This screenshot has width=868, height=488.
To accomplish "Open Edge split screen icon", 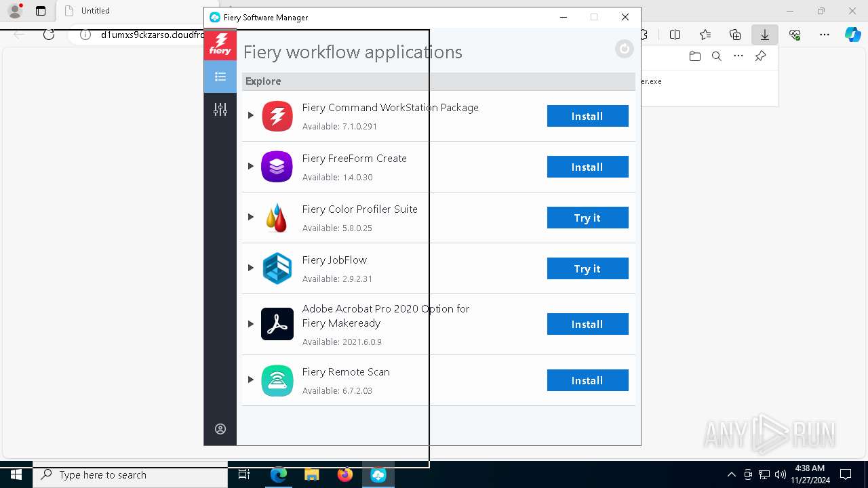I will (675, 35).
